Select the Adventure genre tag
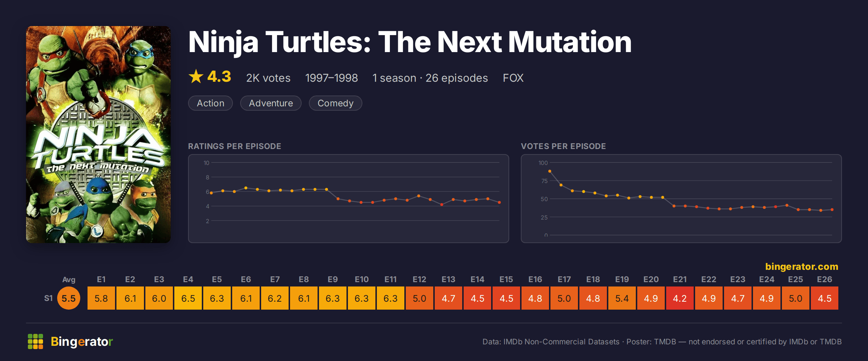The width and height of the screenshot is (868, 361). [271, 103]
